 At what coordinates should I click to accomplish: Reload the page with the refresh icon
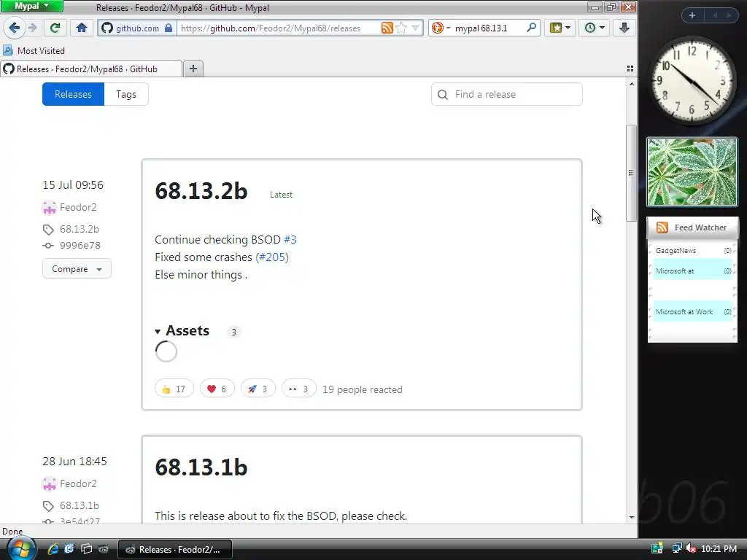pyautogui.click(x=55, y=28)
